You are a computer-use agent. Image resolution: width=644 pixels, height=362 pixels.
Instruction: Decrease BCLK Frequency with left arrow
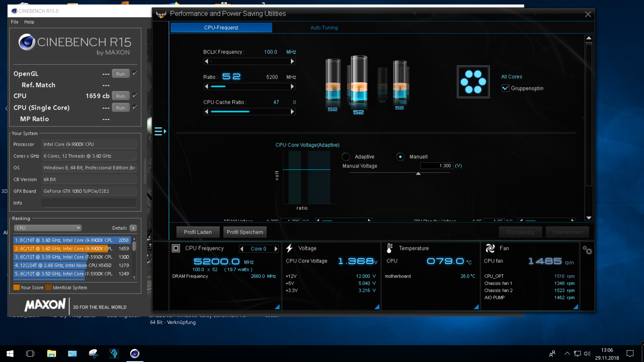206,61
